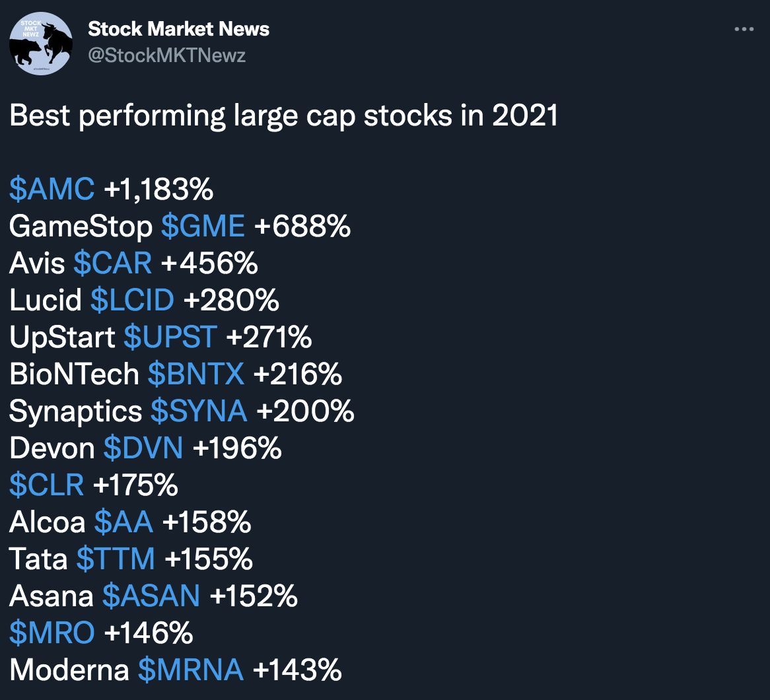The height and width of the screenshot is (700, 770).
Task: Open the $UPST cashtag
Action: [170, 337]
